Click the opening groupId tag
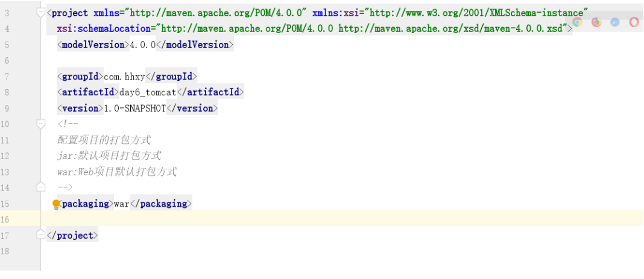The width and height of the screenshot is (644, 279). (80, 77)
